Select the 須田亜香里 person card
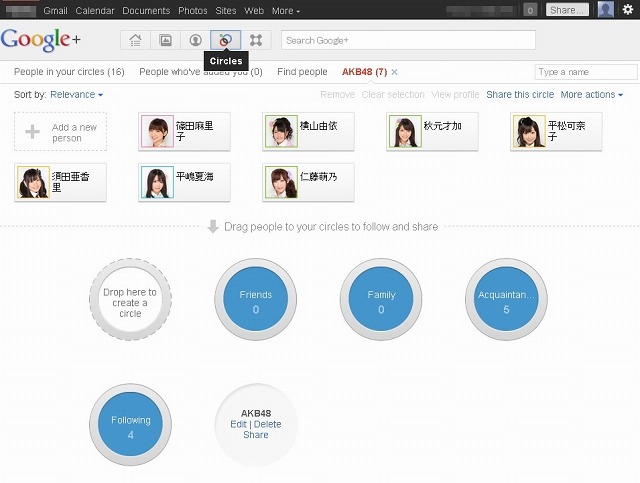This screenshot has height=483, width=640. pyautogui.click(x=60, y=182)
